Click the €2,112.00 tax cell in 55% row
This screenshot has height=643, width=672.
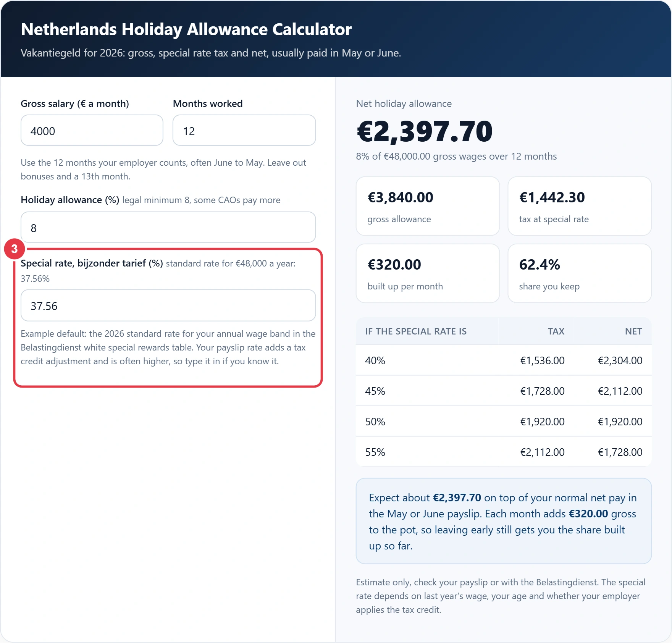[542, 452]
